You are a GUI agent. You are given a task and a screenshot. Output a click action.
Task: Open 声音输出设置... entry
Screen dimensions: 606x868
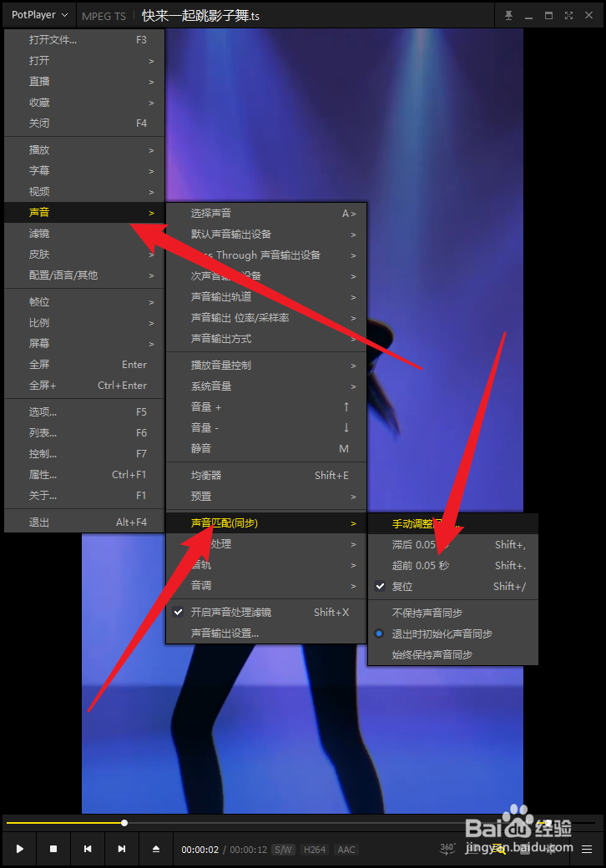266,633
